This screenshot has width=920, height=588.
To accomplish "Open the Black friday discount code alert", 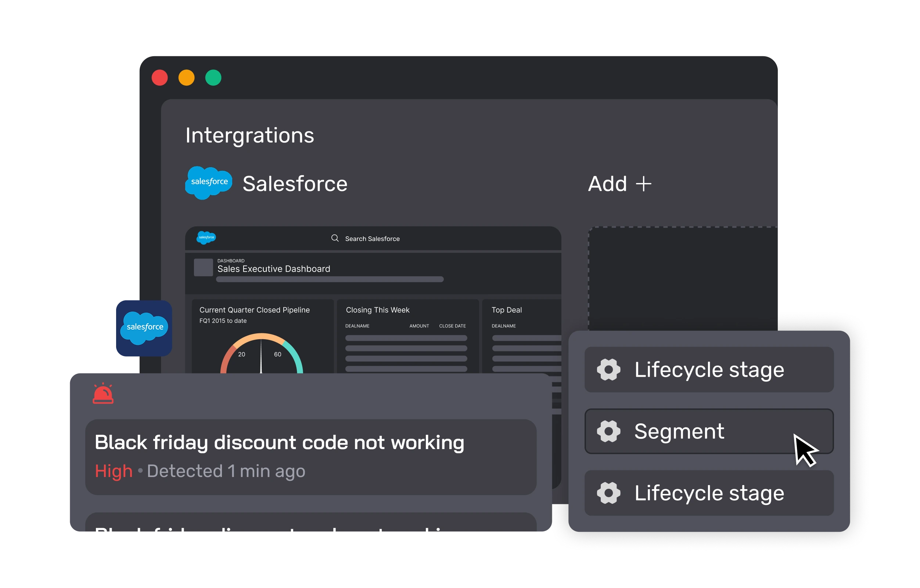I will pos(310,456).
